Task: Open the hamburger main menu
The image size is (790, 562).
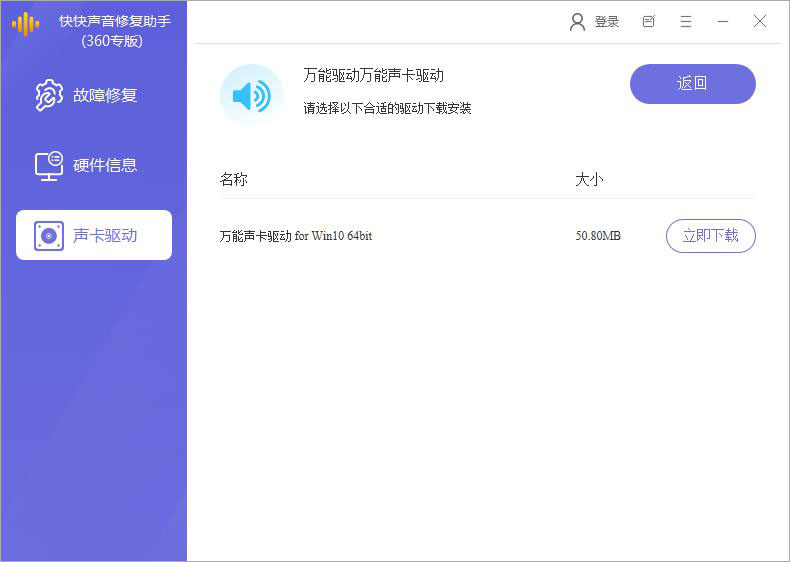Action: [686, 21]
